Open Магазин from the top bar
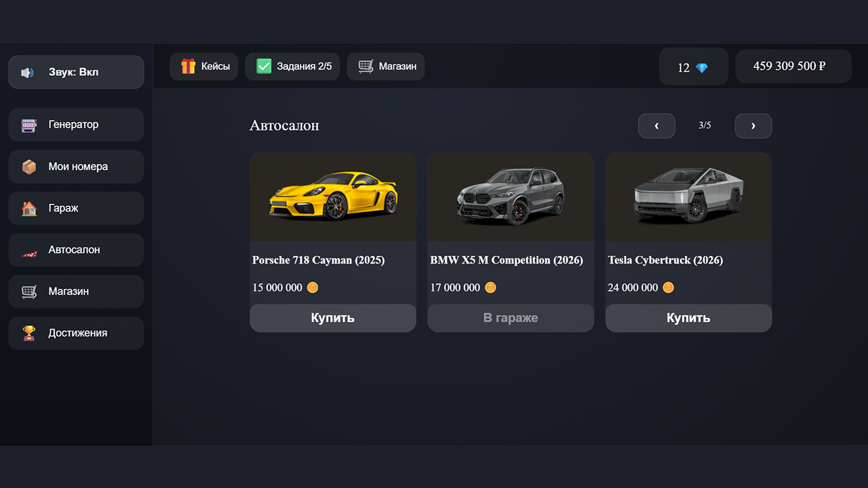Image resolution: width=868 pixels, height=488 pixels. [386, 66]
